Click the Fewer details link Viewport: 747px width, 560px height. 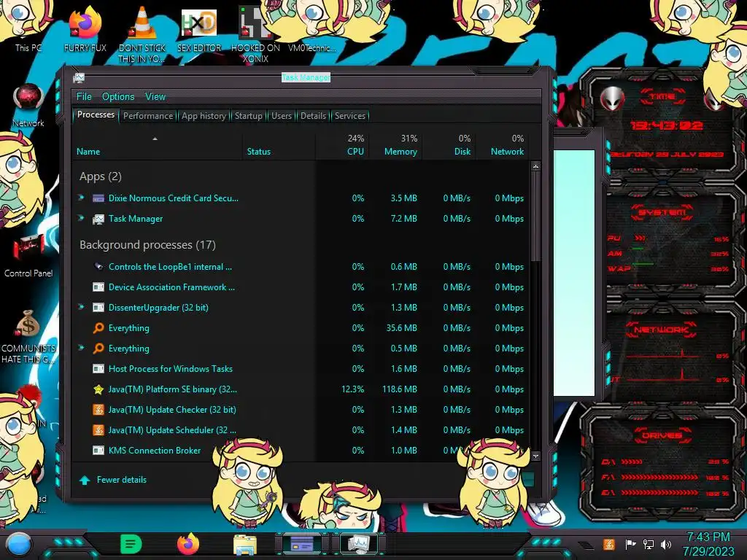tap(122, 480)
